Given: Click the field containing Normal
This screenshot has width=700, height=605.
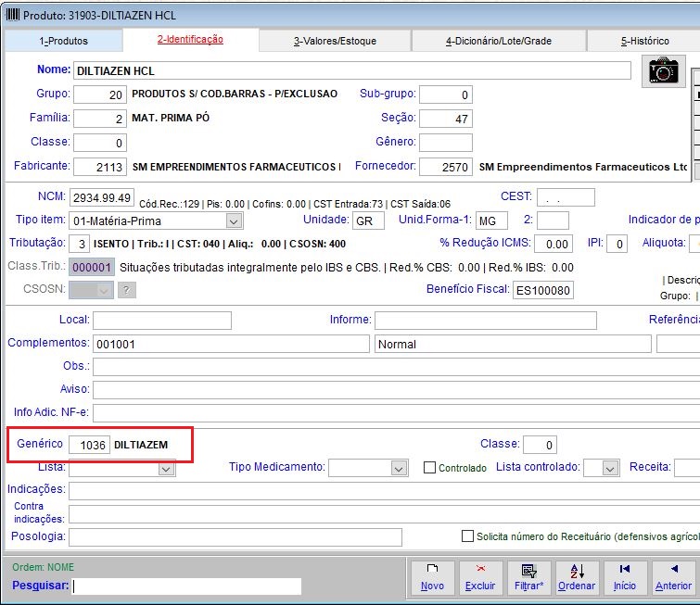Looking at the screenshot, I should click(x=513, y=344).
